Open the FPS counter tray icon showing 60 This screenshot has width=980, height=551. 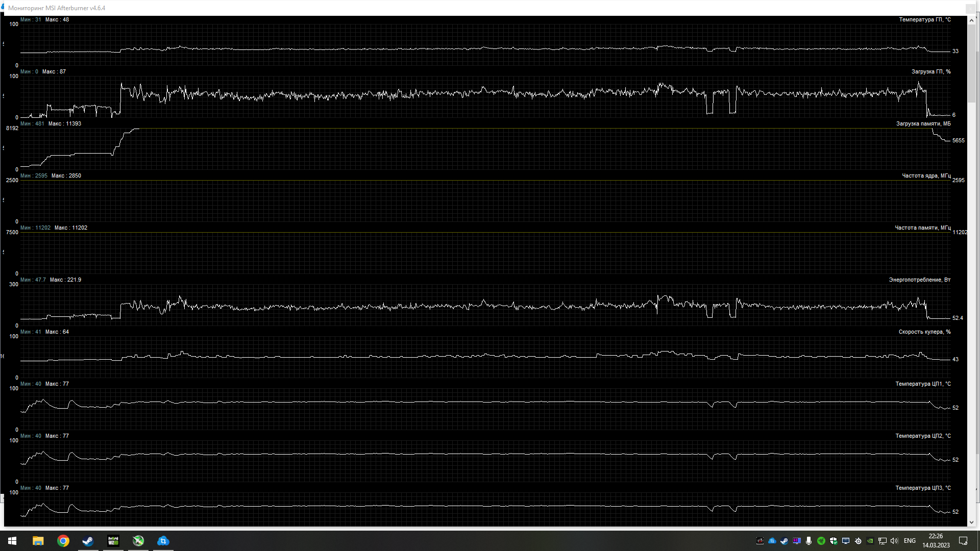(797, 541)
